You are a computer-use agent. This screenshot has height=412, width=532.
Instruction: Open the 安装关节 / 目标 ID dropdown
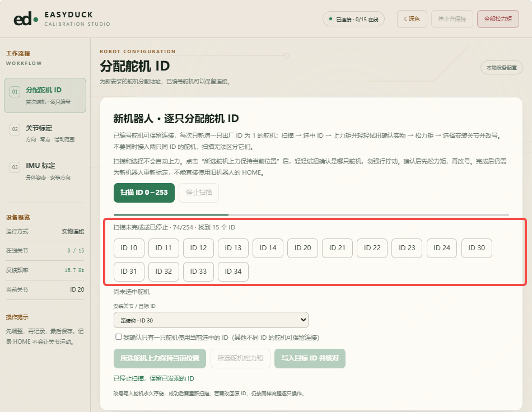click(x=211, y=320)
